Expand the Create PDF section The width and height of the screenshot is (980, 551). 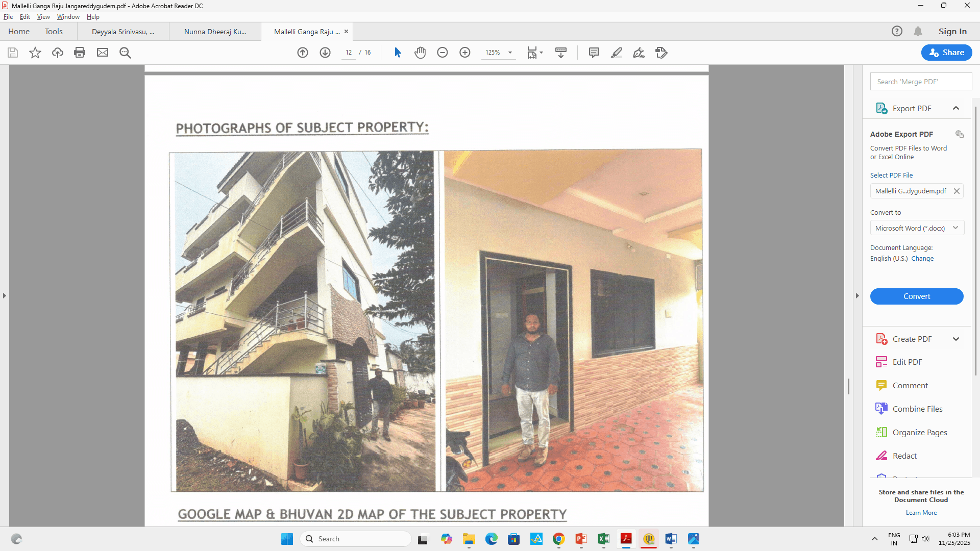[x=956, y=339]
